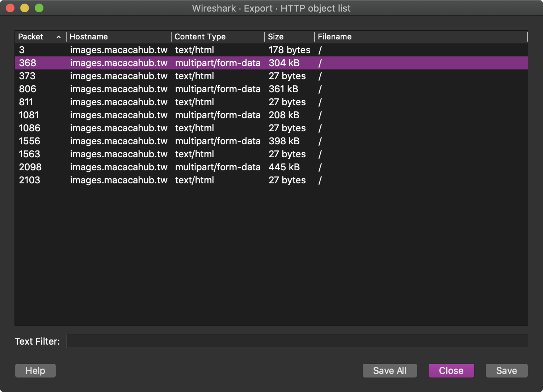Screen dimensions: 543x392
Task: Select packet 1563 row
Action: [x=271, y=154]
